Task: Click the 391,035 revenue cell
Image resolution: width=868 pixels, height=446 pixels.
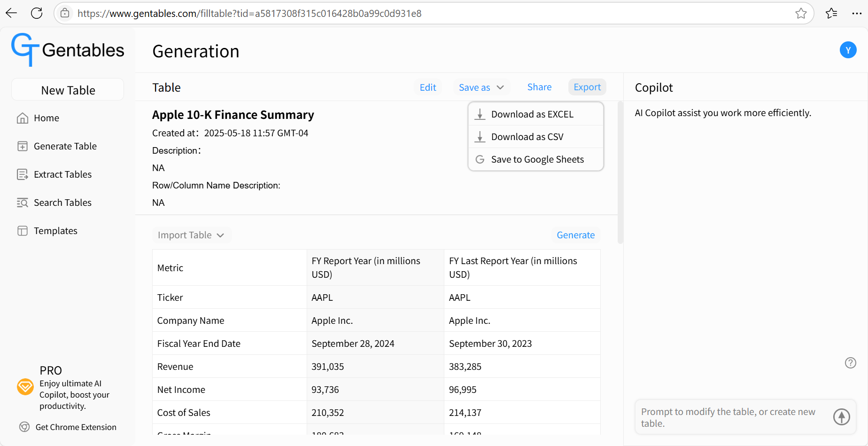Action: point(375,367)
